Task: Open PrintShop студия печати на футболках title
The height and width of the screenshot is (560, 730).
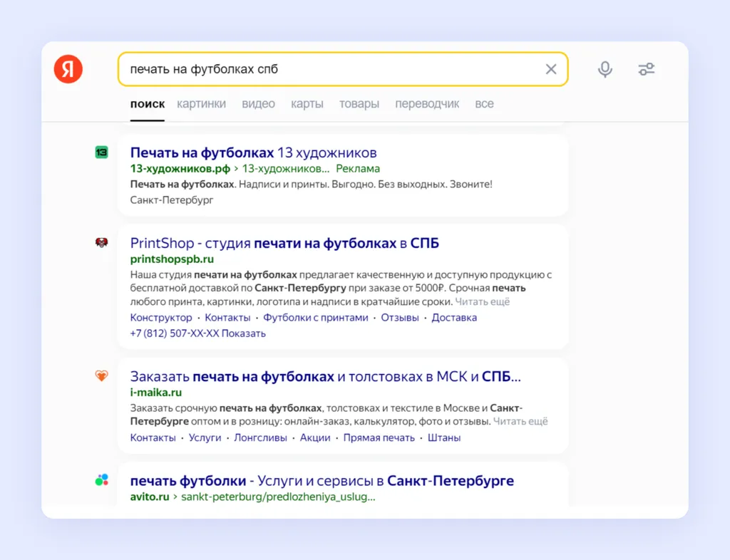Action: tap(284, 243)
